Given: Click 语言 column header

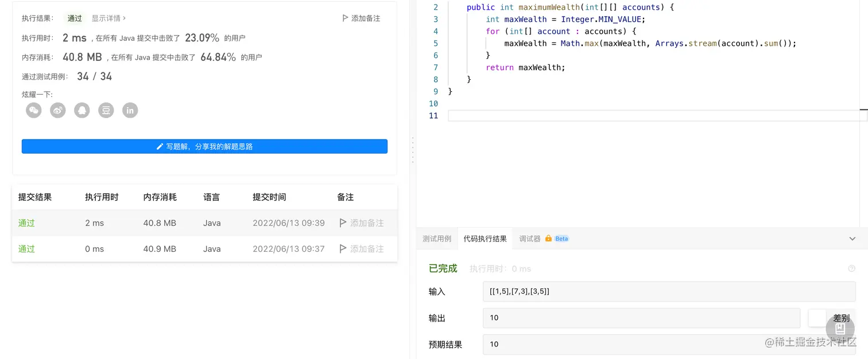Looking at the screenshot, I should 211,197.
